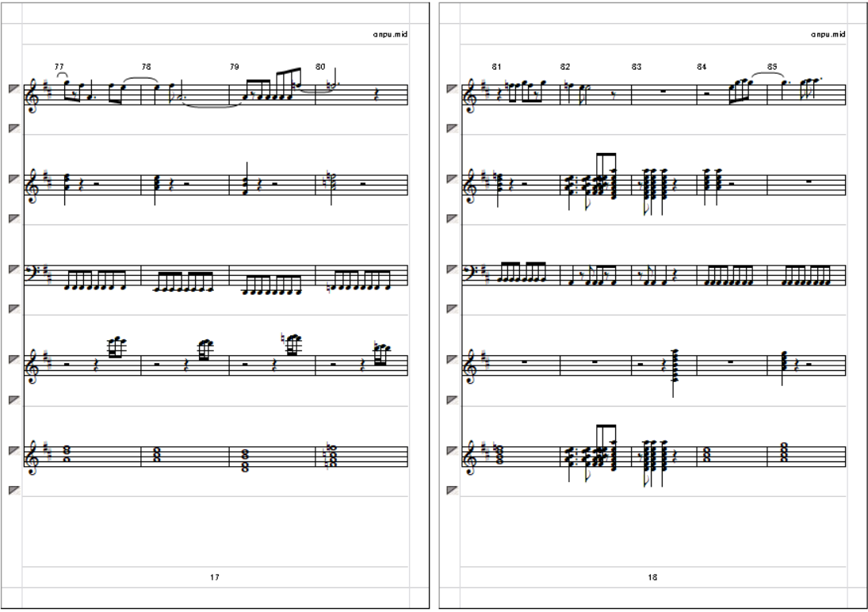Select the treble clef of page 17's second staff
Screen dimensions: 868x612
pos(33,186)
